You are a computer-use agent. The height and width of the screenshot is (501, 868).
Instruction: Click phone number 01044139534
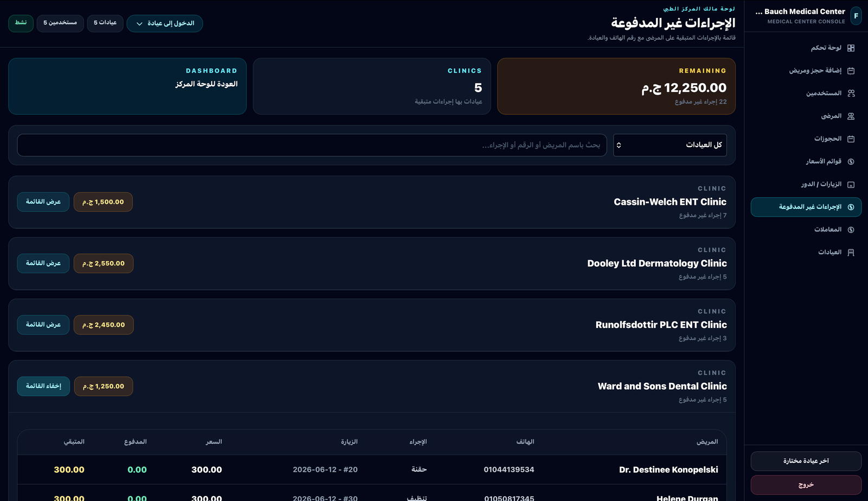pyautogui.click(x=509, y=470)
